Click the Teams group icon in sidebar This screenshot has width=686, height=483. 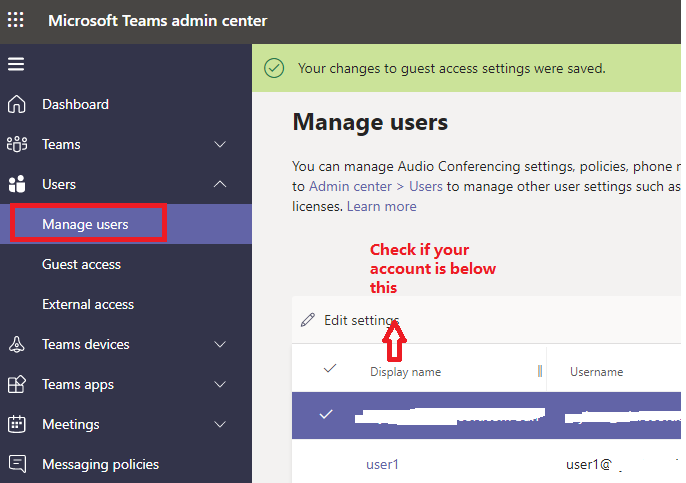17,144
